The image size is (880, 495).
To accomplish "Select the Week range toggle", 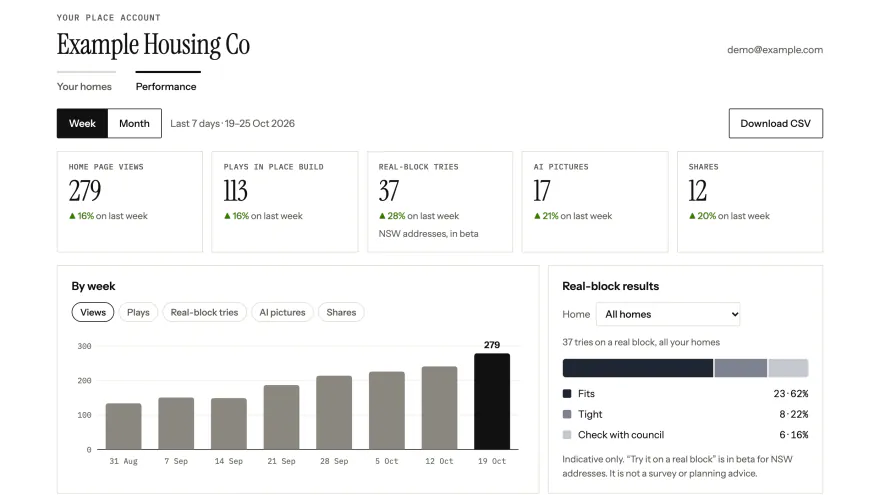I will (82, 123).
